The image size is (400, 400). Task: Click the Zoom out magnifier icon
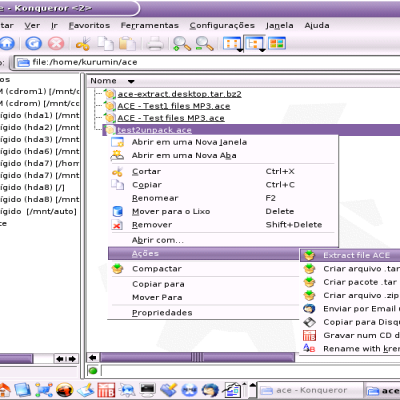[x=204, y=44]
